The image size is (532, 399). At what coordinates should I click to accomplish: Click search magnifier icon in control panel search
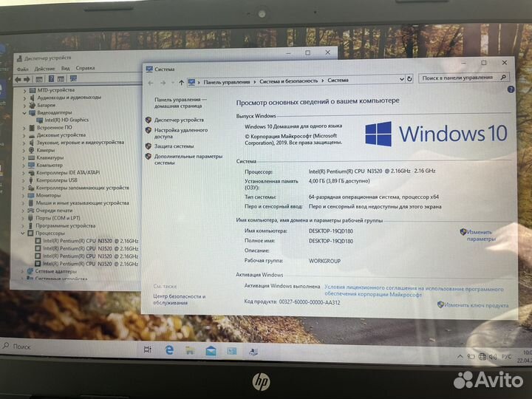[503, 78]
